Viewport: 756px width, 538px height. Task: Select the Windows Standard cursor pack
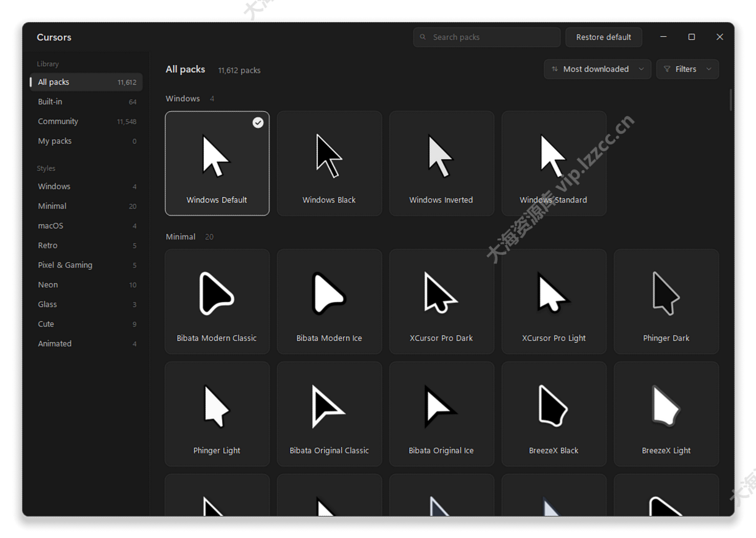[x=554, y=163]
